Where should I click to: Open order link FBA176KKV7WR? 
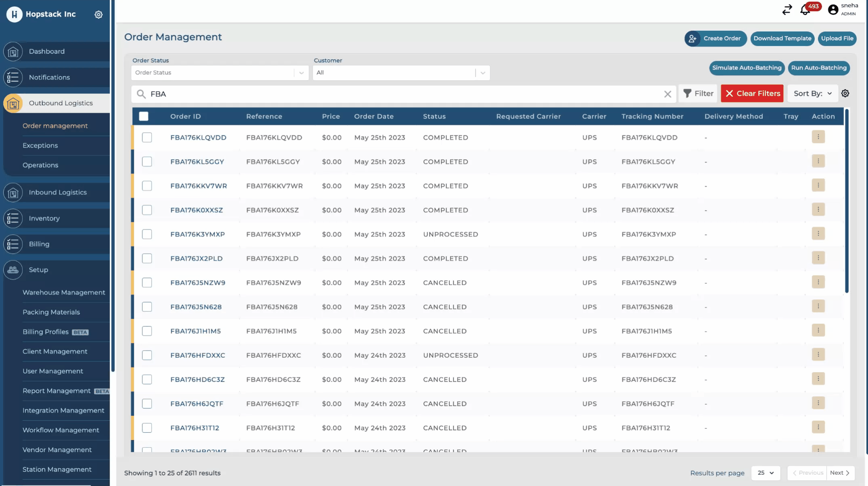[x=198, y=186]
